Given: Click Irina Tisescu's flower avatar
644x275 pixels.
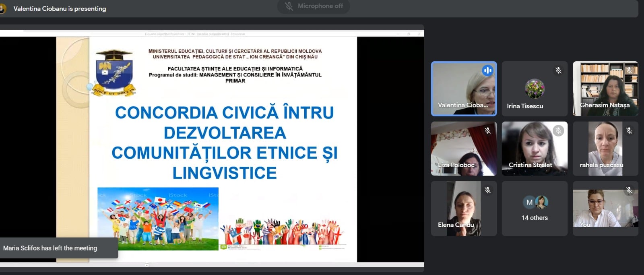Looking at the screenshot, I should [x=535, y=89].
